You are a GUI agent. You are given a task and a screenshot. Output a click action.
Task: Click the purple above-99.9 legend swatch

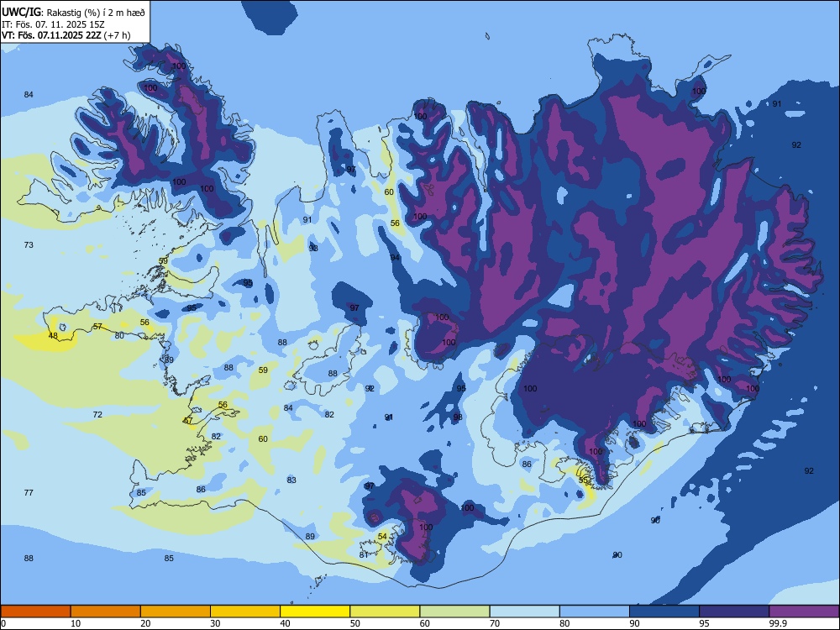point(804,612)
